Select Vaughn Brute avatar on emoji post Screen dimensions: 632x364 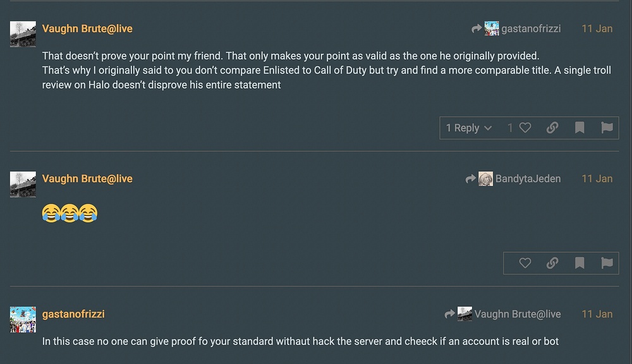coord(23,185)
